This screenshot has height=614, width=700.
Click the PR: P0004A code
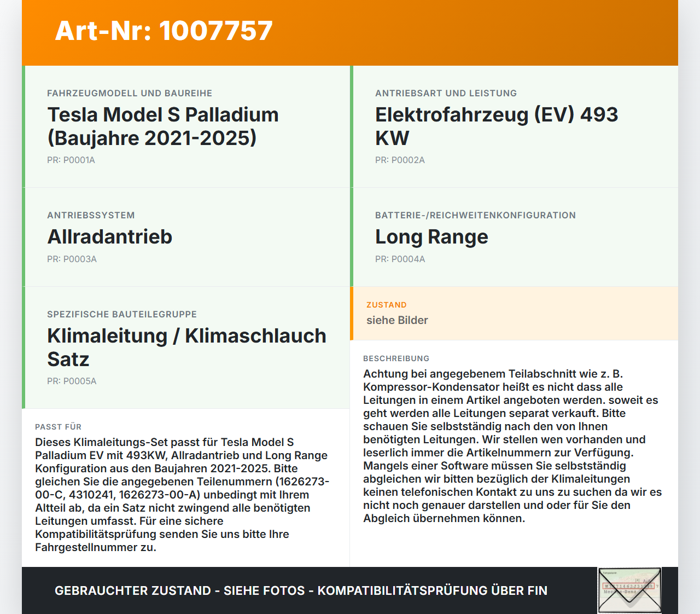[x=400, y=259]
